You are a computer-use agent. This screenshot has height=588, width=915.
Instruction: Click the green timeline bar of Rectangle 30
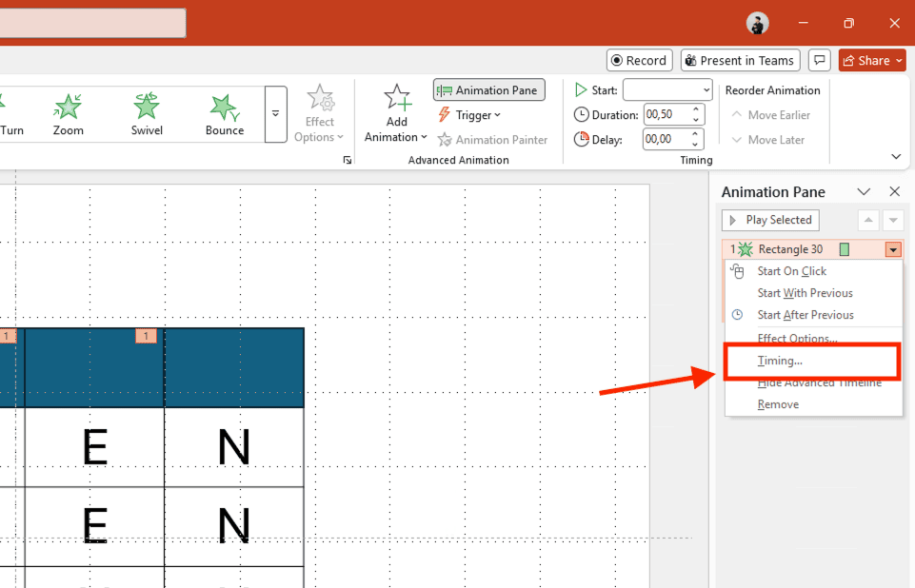[x=845, y=249]
